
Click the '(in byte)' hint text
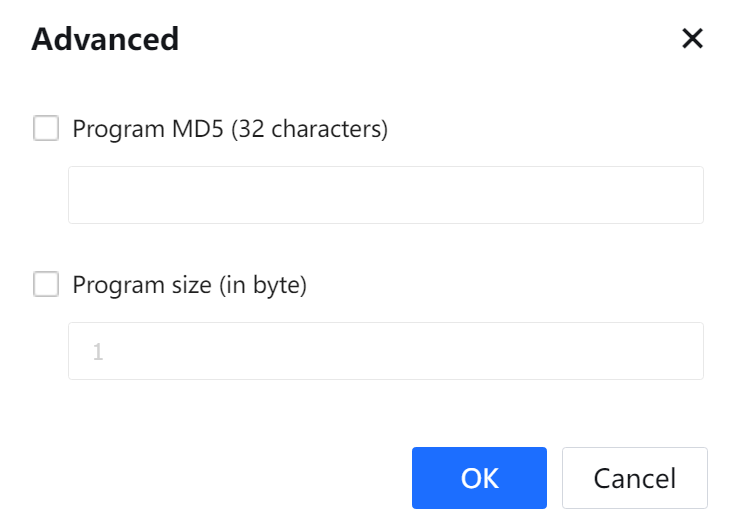[x=262, y=285]
